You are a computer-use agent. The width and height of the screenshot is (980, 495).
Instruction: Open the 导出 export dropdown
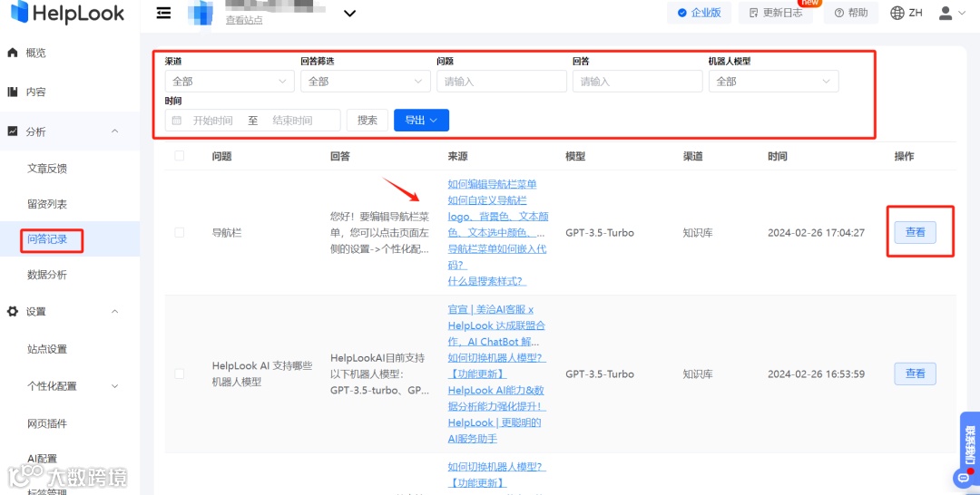coord(421,120)
